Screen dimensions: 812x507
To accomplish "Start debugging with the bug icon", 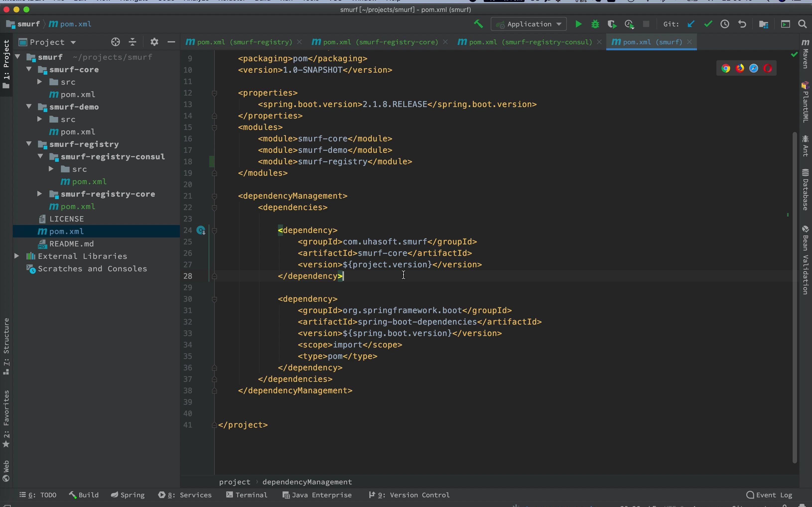I will pyautogui.click(x=596, y=24).
